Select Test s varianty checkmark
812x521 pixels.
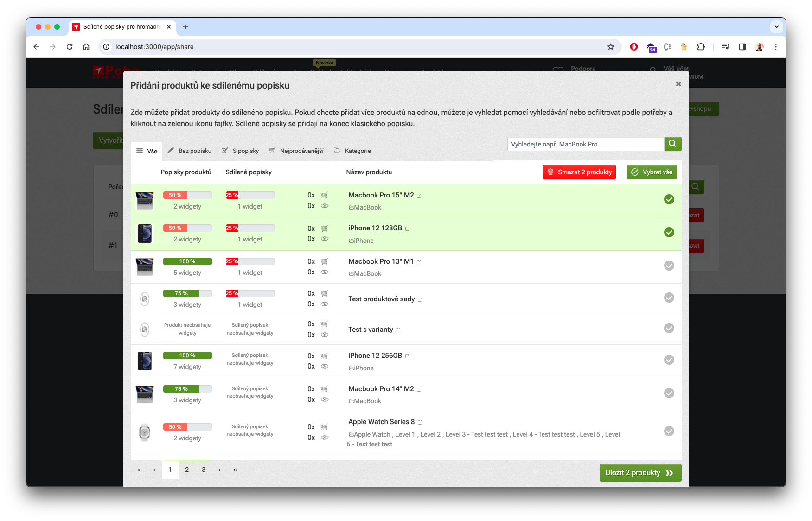coord(669,328)
